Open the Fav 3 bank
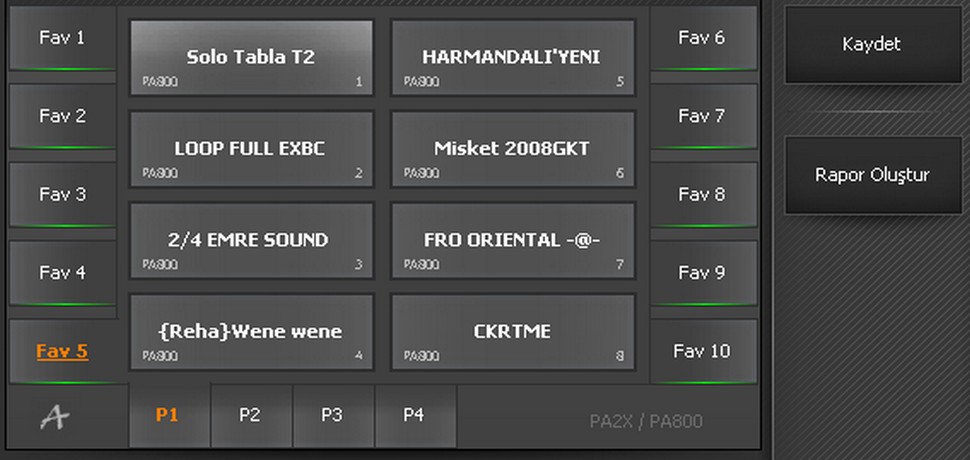 [x=62, y=195]
